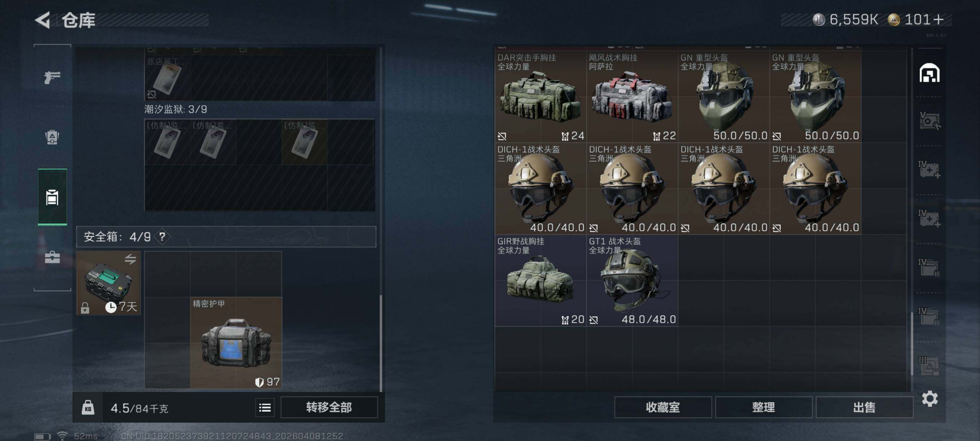This screenshot has height=441, width=980.
Task: Select the toolbox category in left sidebar
Action: [52, 257]
